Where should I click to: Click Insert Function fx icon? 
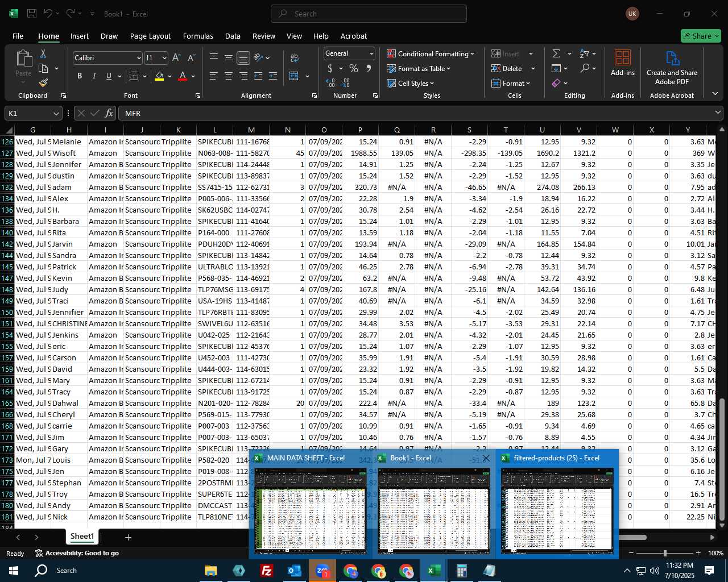point(109,113)
